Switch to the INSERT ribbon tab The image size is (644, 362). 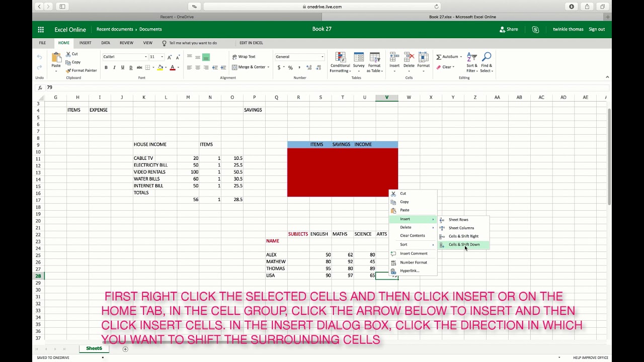(85, 43)
